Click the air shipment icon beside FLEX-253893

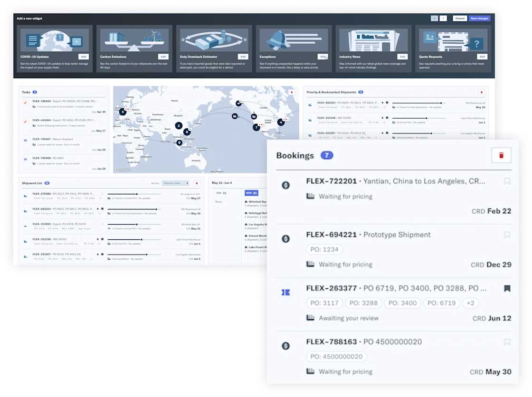click(x=25, y=226)
